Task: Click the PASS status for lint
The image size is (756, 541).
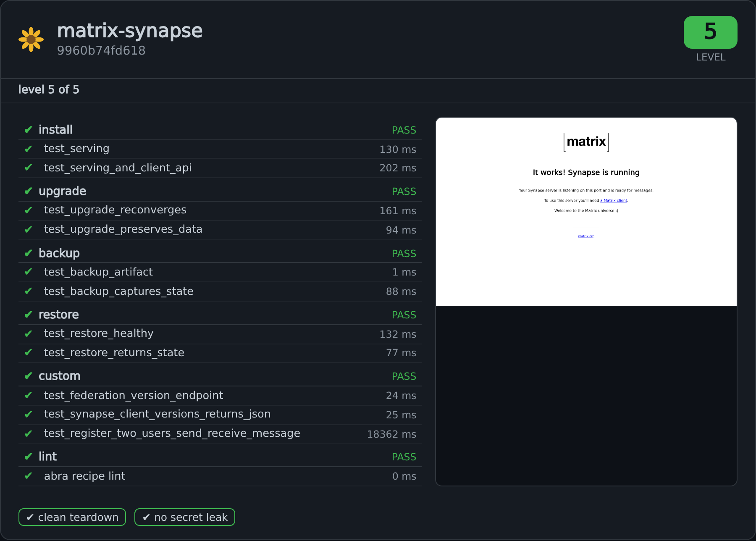Action: 404,457
